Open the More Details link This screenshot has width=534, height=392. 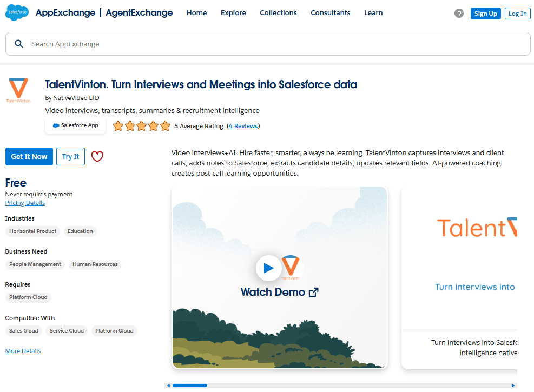[x=23, y=351]
